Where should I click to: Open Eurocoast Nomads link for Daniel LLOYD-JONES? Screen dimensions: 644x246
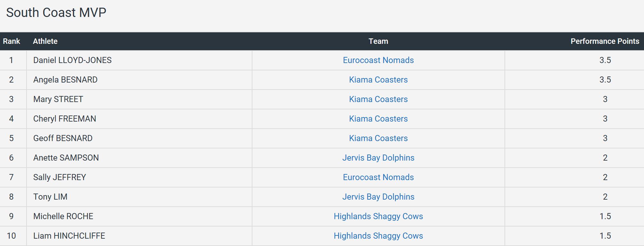(x=378, y=60)
